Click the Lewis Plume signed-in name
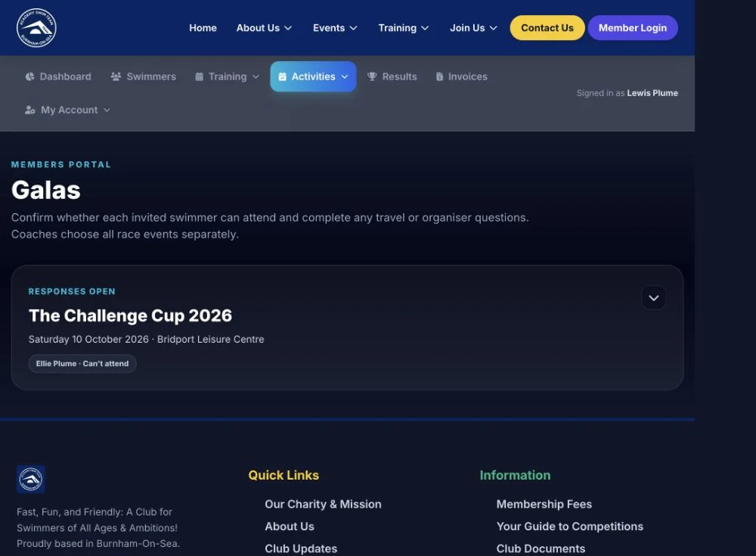Screen dimensions: 756x556 click(x=652, y=93)
